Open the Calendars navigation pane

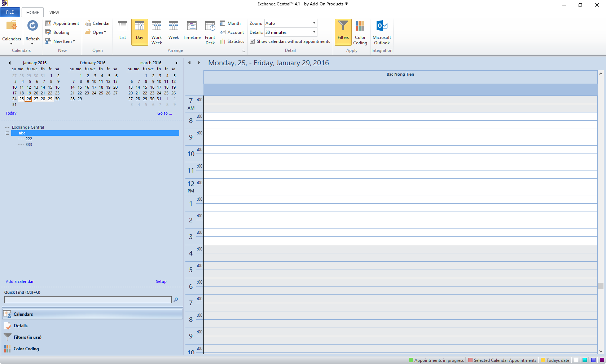(x=93, y=314)
